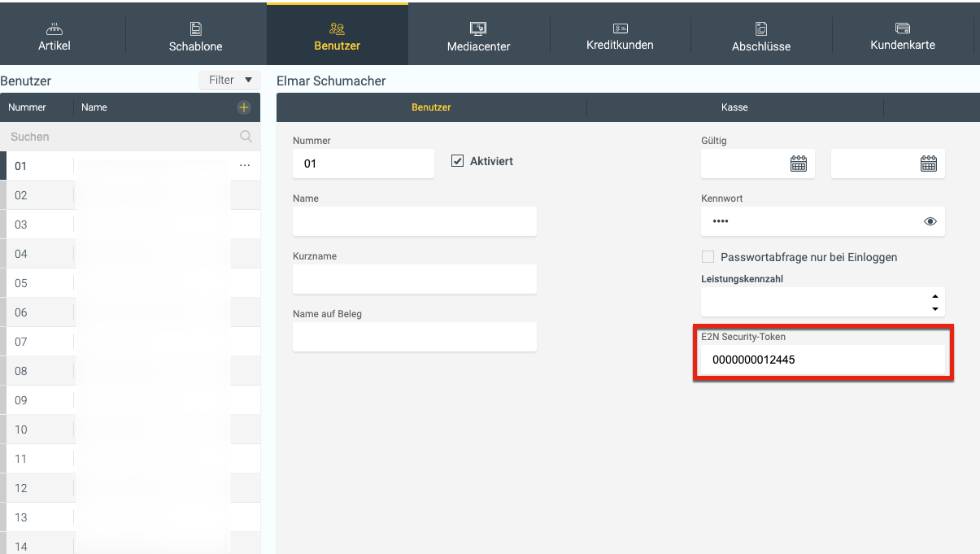Open the first Gültig calendar picker
The height and width of the screenshot is (554, 980).
tap(798, 164)
